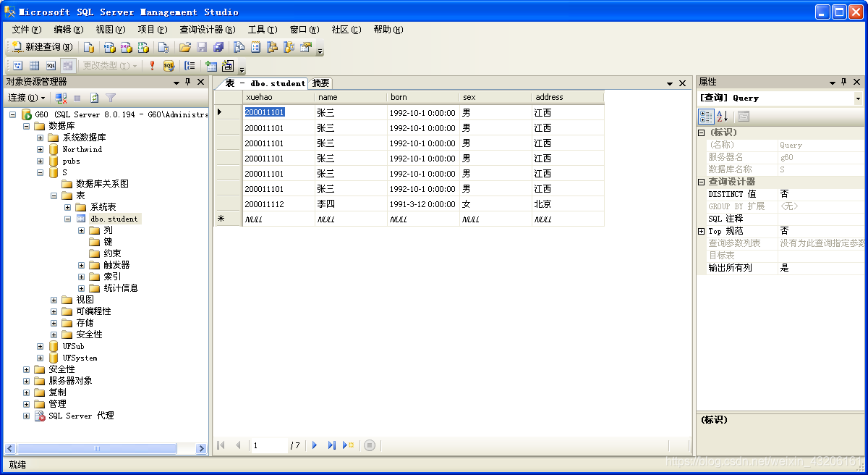Select the 触发器 folder in the tree
Screen dimensions: 868x475
(x=116, y=265)
